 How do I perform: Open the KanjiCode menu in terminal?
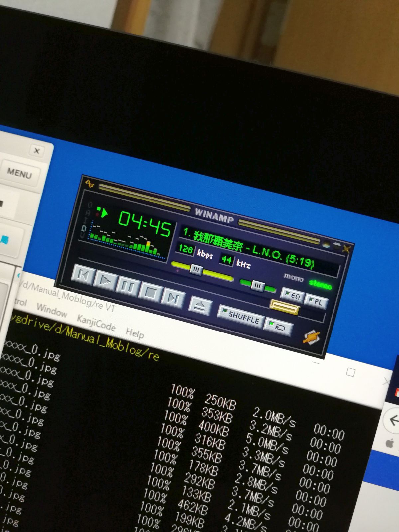click(x=96, y=323)
